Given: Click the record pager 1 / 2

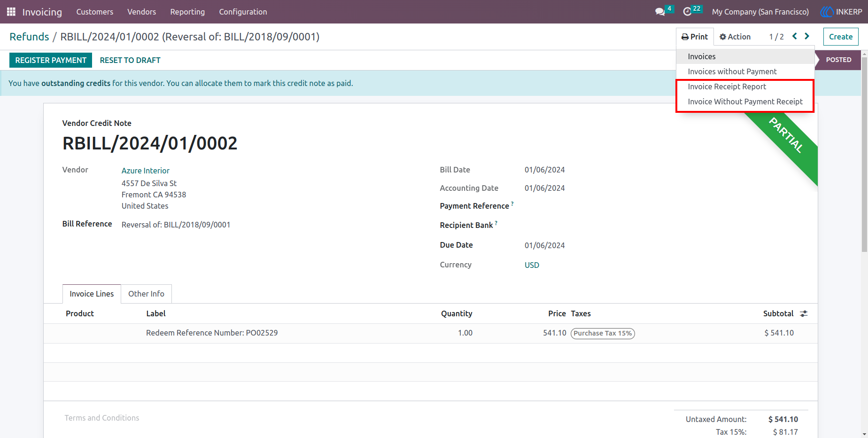Looking at the screenshot, I should (776, 37).
